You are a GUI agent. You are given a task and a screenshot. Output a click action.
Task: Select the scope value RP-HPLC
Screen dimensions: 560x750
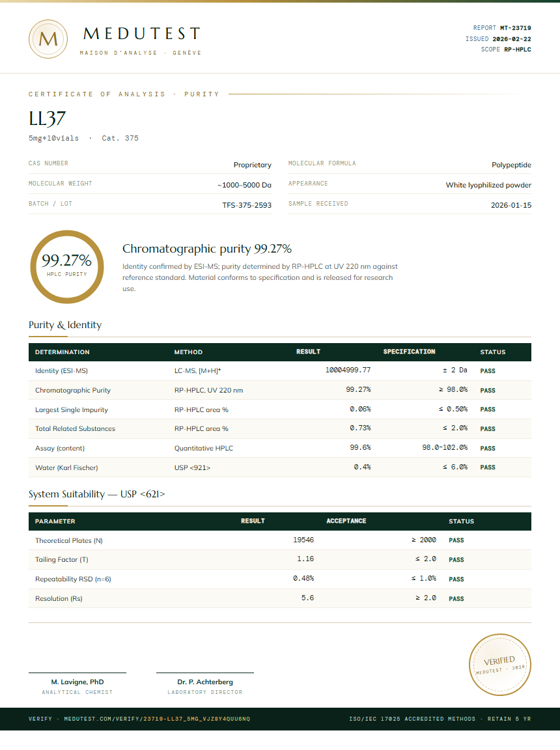pos(518,49)
